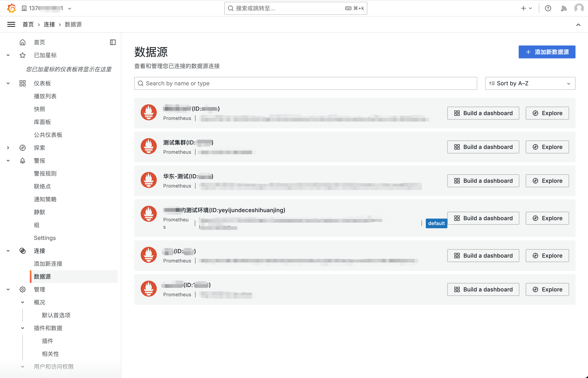588x378 pixels.
Task: Click Explore for 华东-测试 datasource
Action: point(547,181)
